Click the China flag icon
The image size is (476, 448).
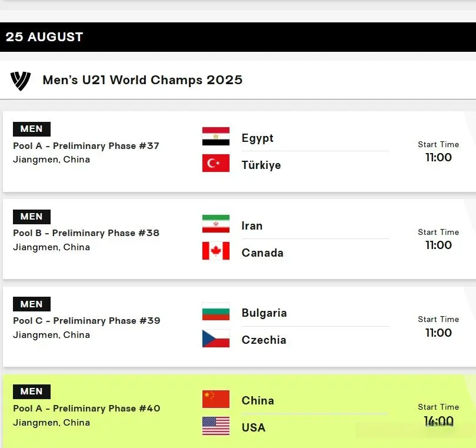point(216,399)
